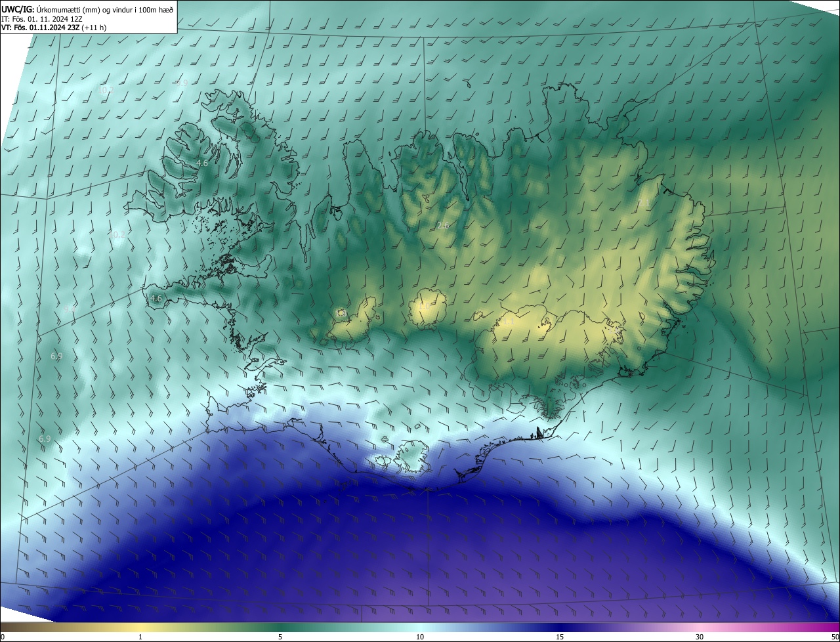Click the '2.1' value label on the map
Image resolution: width=840 pixels, height=642 pixels.
click(x=643, y=203)
